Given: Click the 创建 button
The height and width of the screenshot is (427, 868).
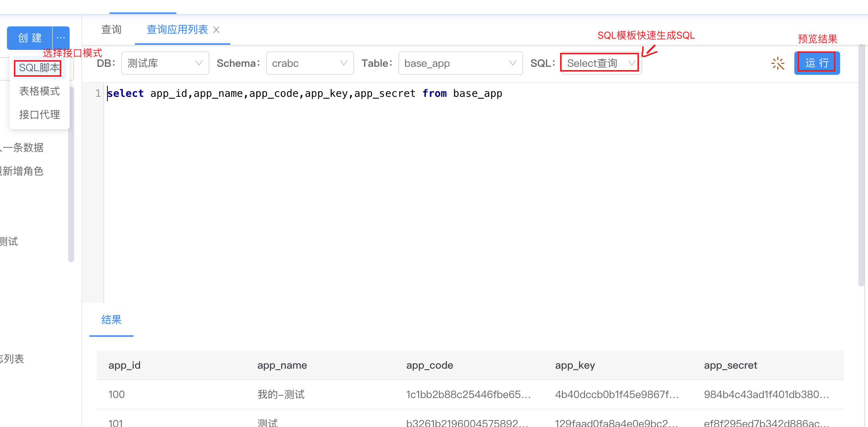Looking at the screenshot, I should pos(30,38).
